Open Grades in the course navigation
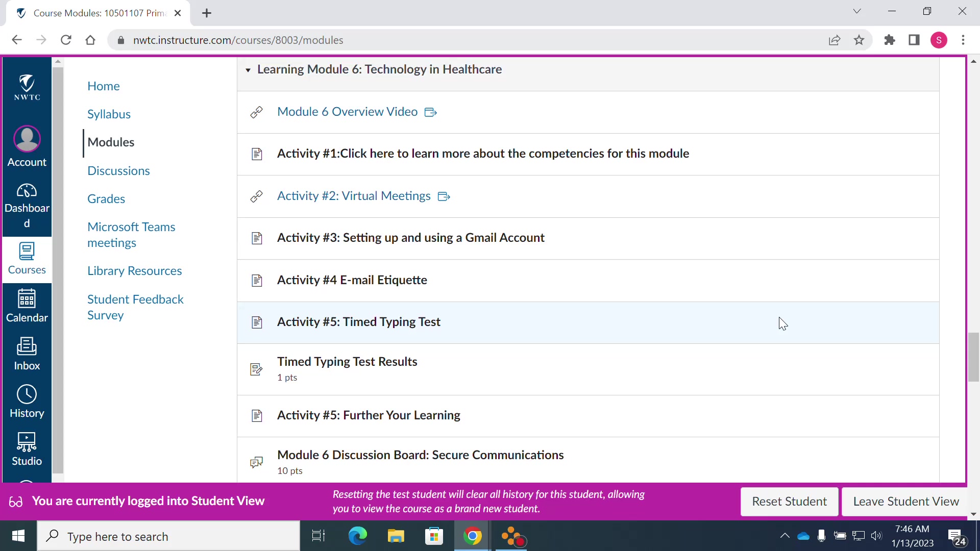Screen dimensions: 980x551 pyautogui.click(x=106, y=198)
